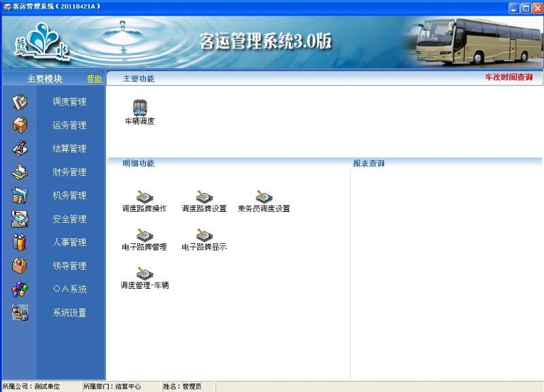
Task: Click the 机务管理 folder icon
Action: point(20,196)
